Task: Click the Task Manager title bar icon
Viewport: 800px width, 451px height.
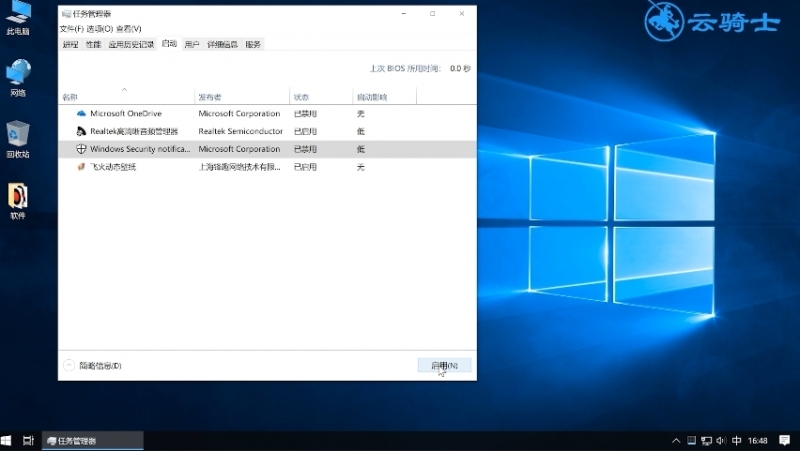Action: coord(66,14)
